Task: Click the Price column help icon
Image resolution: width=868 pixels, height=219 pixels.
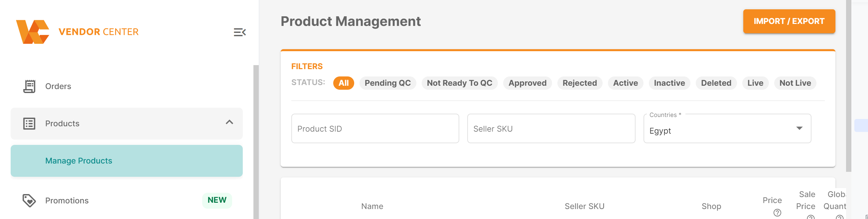Action: tap(777, 213)
